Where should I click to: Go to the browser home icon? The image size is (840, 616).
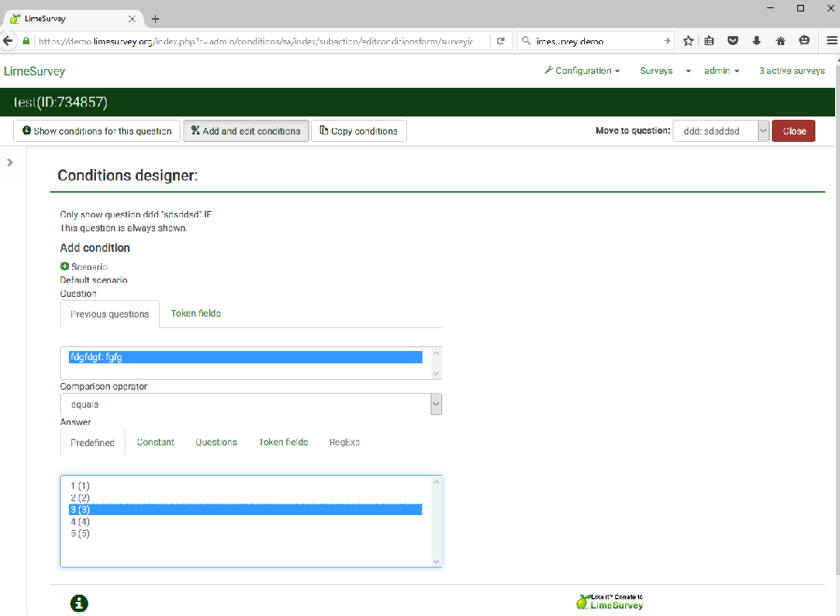(x=780, y=41)
